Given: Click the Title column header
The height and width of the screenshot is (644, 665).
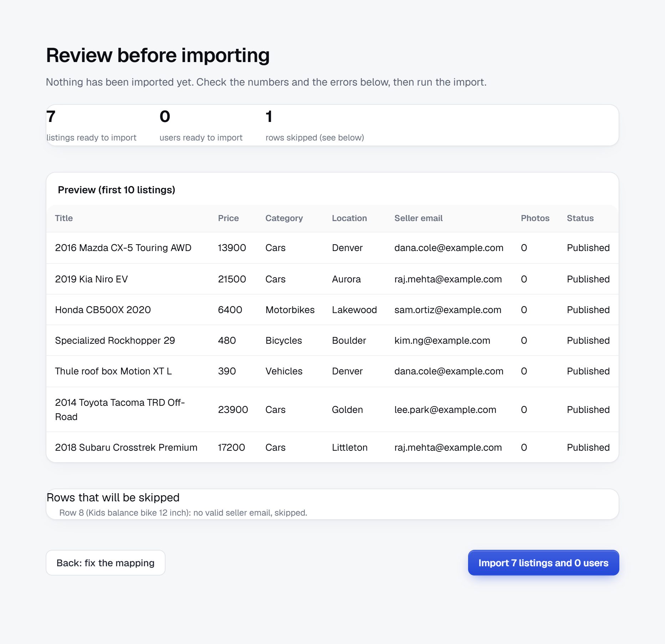Looking at the screenshot, I should 64,218.
